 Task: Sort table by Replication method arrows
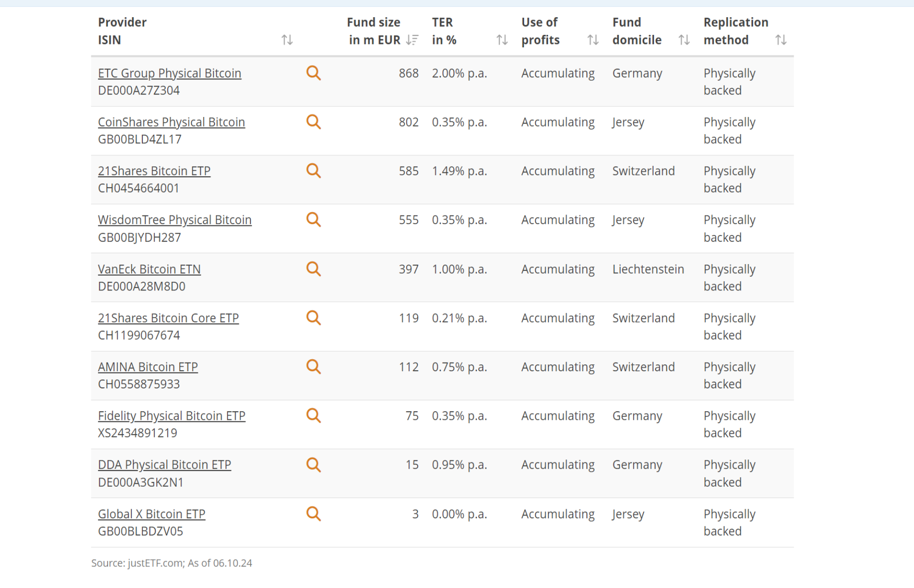[781, 40]
